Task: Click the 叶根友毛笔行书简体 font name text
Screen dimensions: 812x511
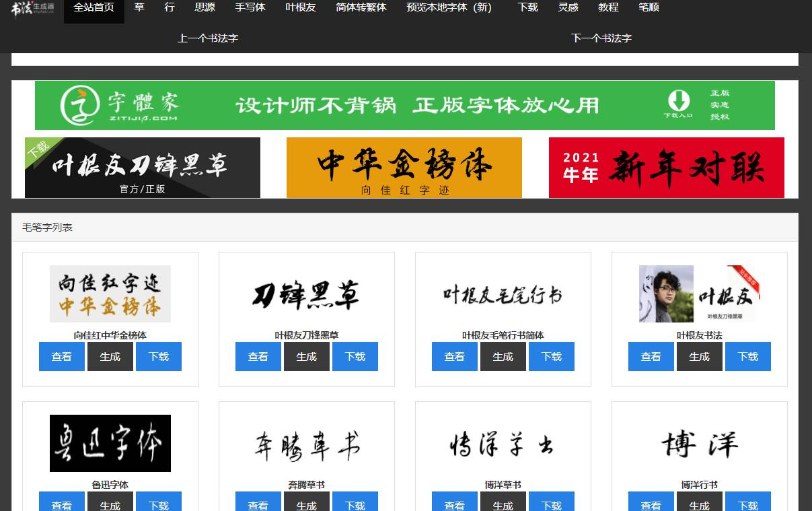Action: tap(503, 335)
